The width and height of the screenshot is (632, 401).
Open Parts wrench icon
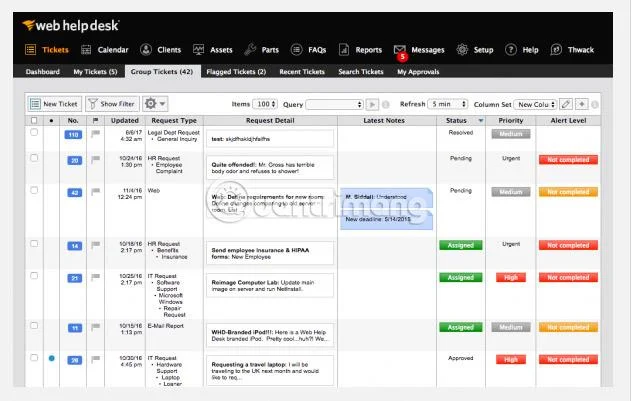pyautogui.click(x=250, y=50)
